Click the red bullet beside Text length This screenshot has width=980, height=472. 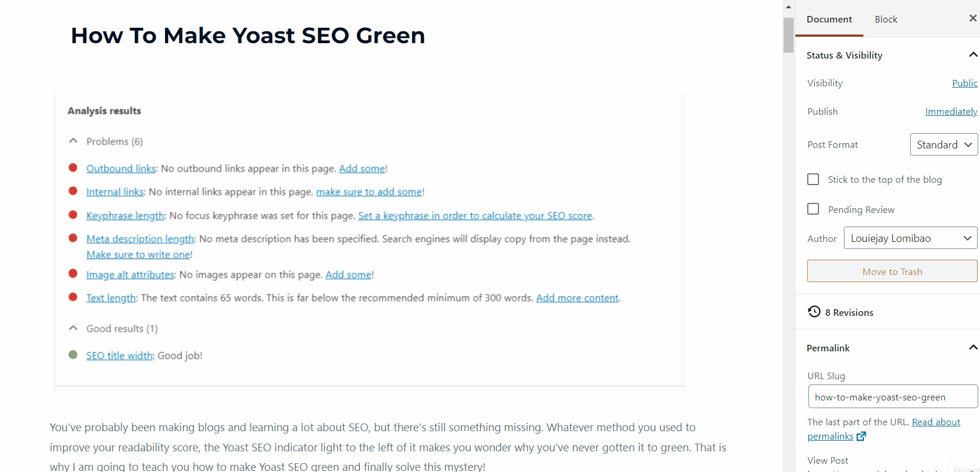coord(73,297)
